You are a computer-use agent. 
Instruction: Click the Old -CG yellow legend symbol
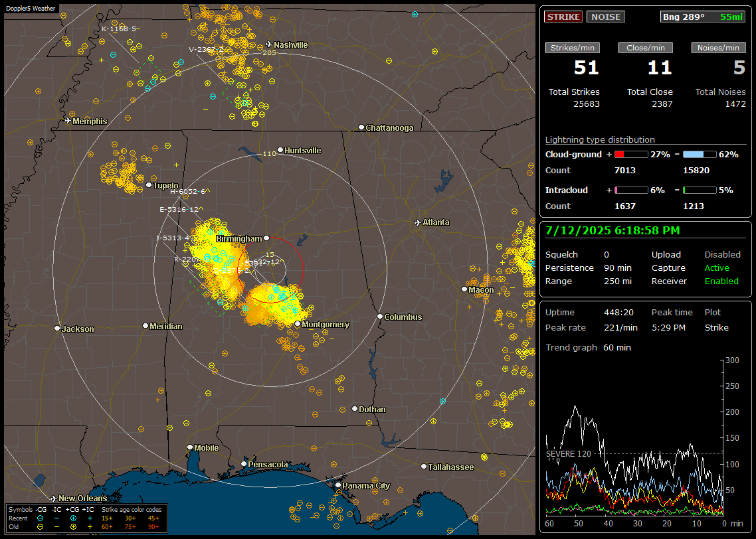pos(40,527)
